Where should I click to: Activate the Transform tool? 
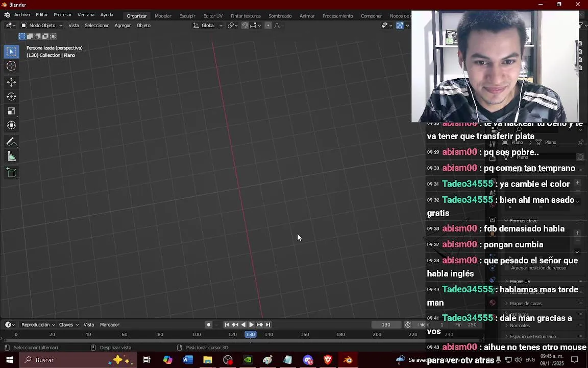point(11,125)
